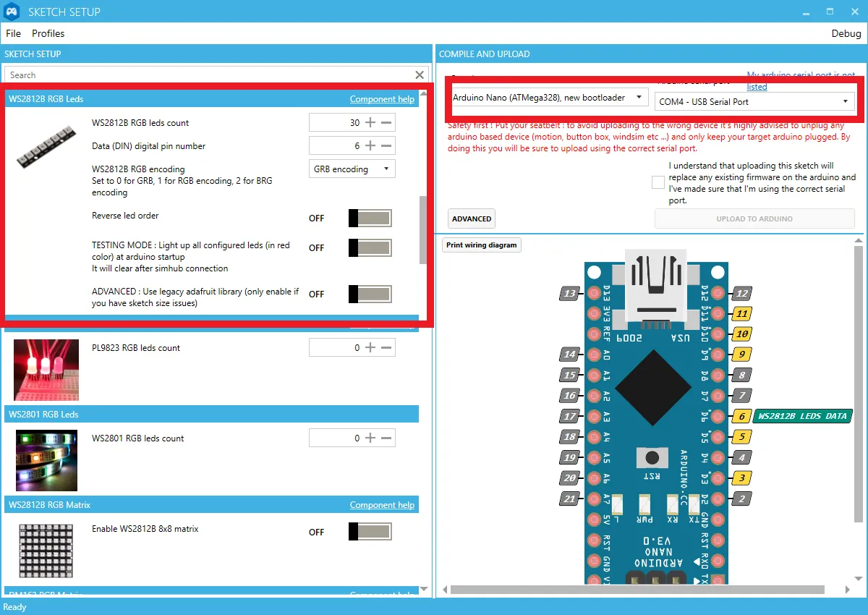Decrement the Data DIN digital pin number

(x=386, y=145)
